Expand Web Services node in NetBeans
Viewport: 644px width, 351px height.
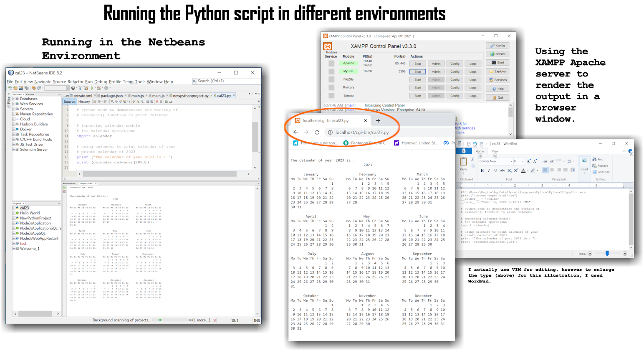[14, 104]
